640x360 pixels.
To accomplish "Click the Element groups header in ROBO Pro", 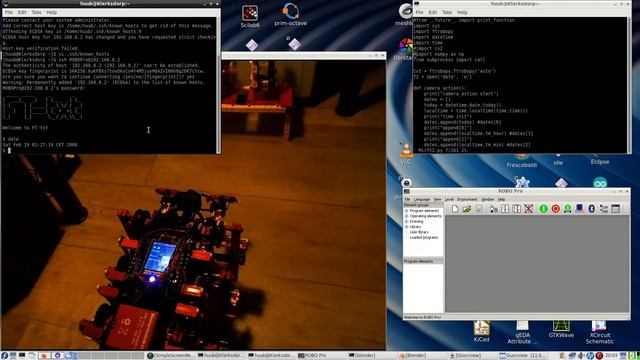I will [x=423, y=204].
